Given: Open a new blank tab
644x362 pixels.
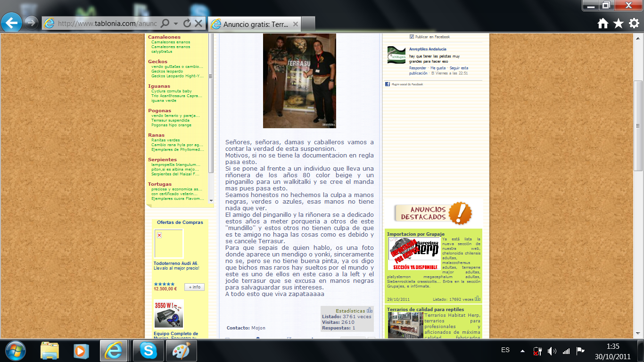Looking at the screenshot, I should (308, 24).
